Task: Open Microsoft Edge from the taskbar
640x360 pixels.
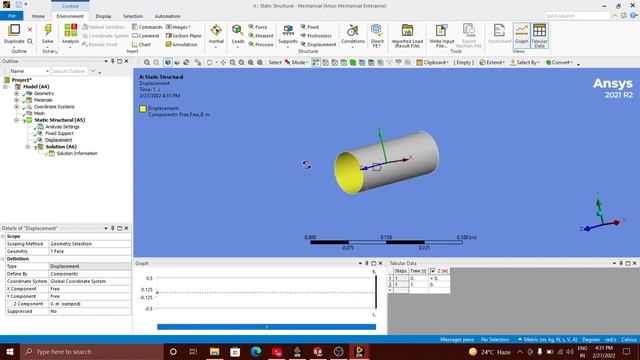Action: coord(256,351)
